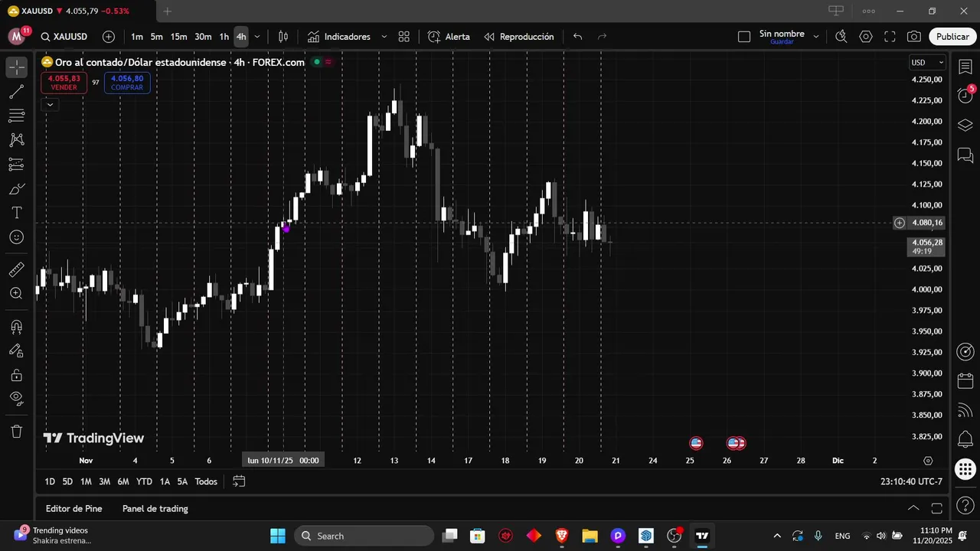
Task: Open the USD currency dropdown
Action: click(927, 63)
